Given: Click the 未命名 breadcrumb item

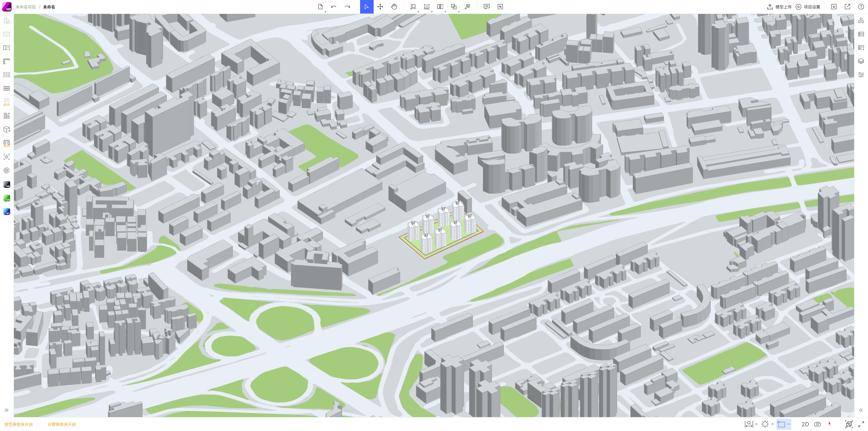Looking at the screenshot, I should 49,7.
